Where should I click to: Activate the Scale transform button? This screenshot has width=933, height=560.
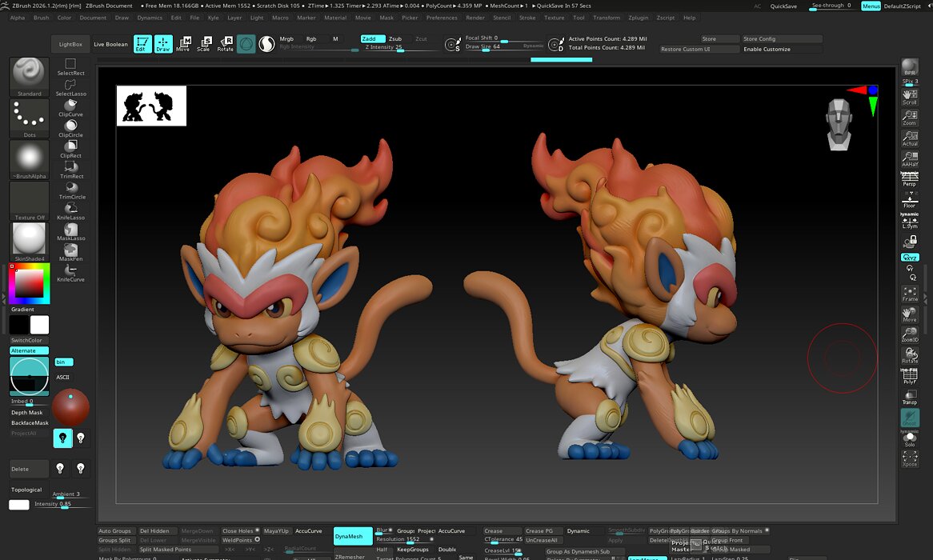[204, 44]
